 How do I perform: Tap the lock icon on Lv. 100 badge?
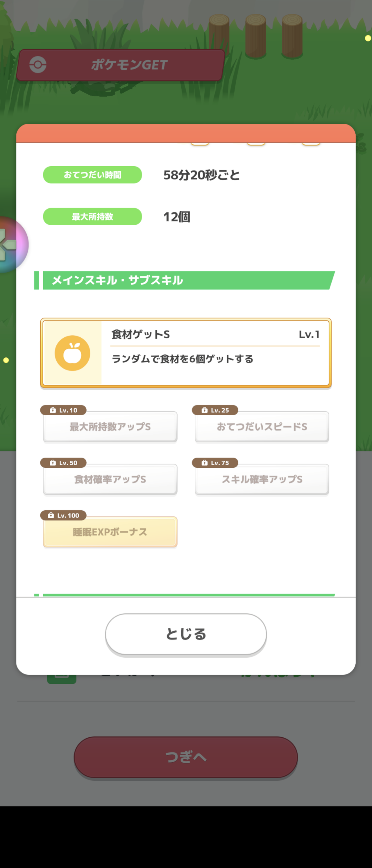tap(51, 515)
